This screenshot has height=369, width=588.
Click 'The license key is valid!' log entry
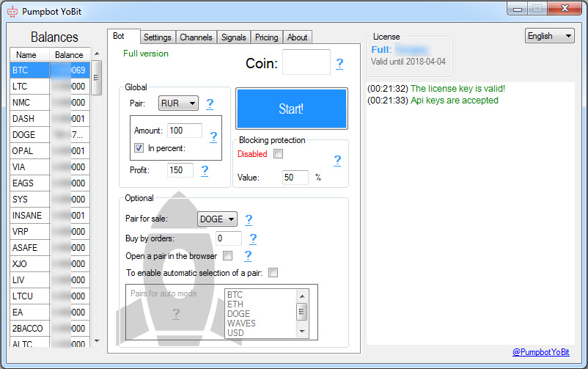457,89
